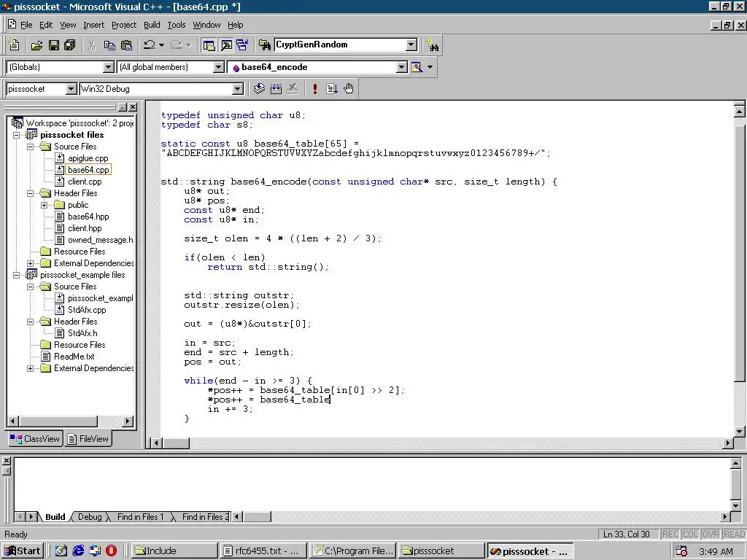Open the Build menu

(152, 25)
